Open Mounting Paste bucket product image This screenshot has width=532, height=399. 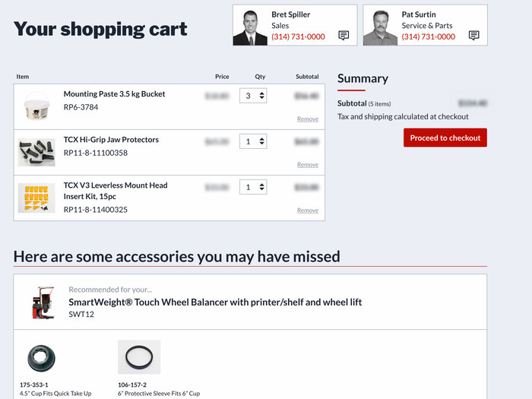pos(36,106)
